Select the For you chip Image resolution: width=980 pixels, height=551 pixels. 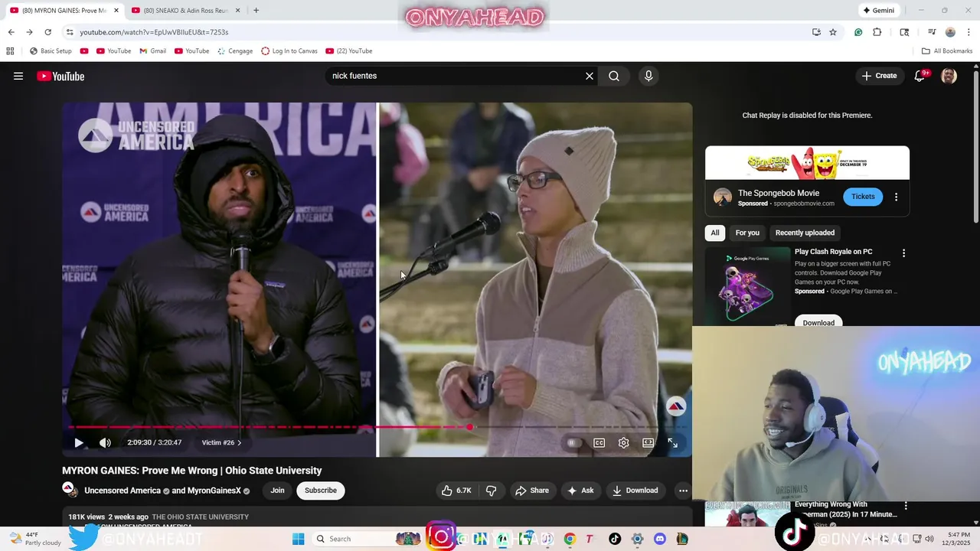747,233
